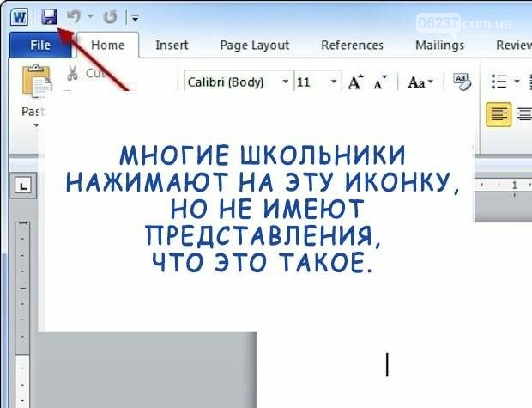Click in the font size input field
The image size is (532, 408).
[x=309, y=82]
